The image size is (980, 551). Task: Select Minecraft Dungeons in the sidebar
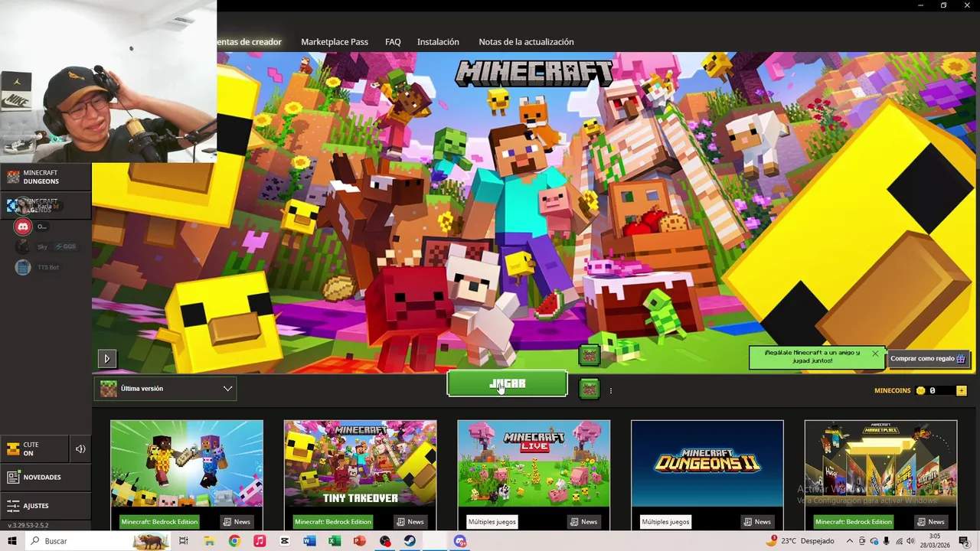(x=45, y=178)
